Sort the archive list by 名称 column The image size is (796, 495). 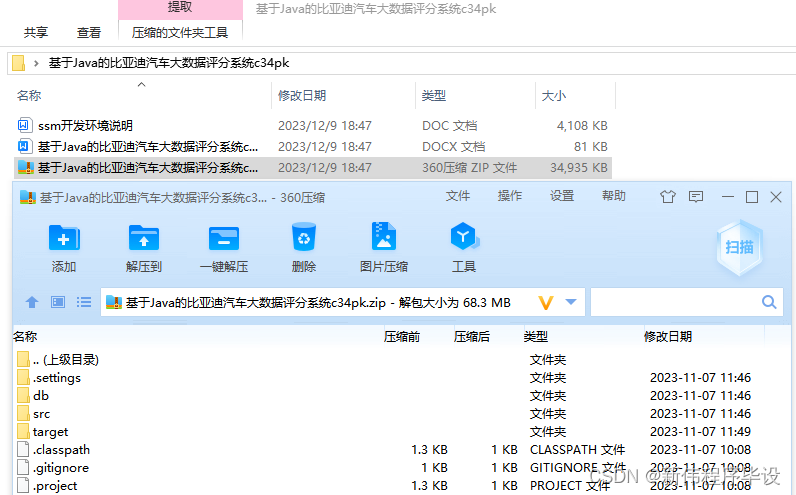tap(25, 337)
